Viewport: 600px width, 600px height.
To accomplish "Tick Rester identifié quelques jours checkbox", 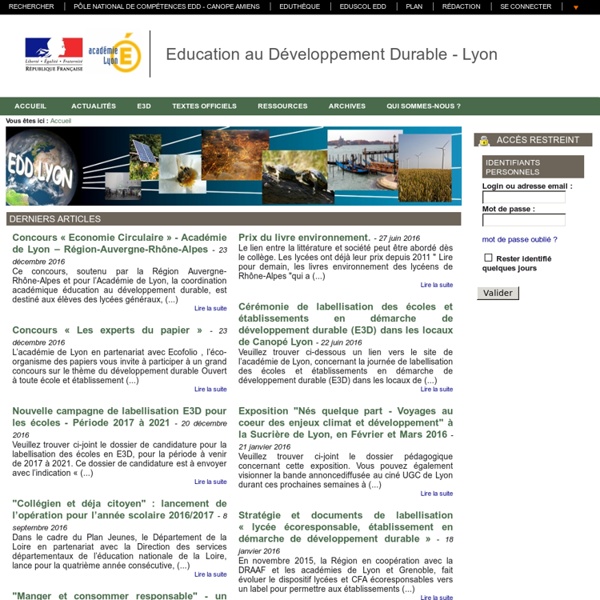I will pos(488,258).
